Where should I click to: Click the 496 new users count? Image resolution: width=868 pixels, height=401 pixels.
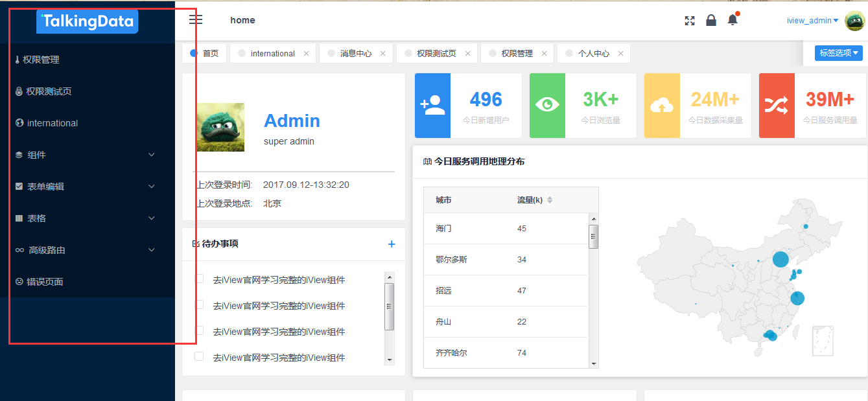pyautogui.click(x=486, y=99)
